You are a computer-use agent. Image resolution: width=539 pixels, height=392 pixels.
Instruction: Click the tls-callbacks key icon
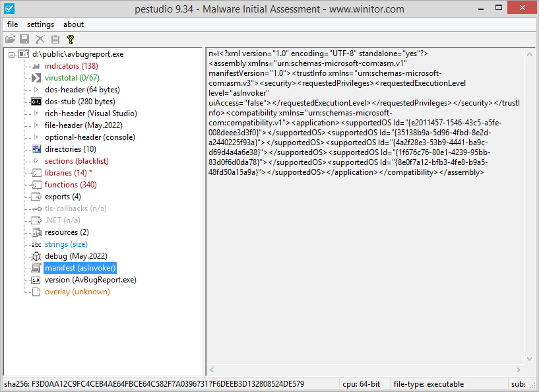[36, 209]
